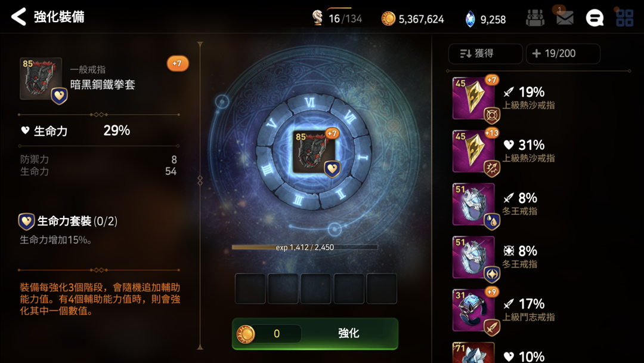
Task: Open the grid menu icon
Action: pyautogui.click(x=625, y=18)
